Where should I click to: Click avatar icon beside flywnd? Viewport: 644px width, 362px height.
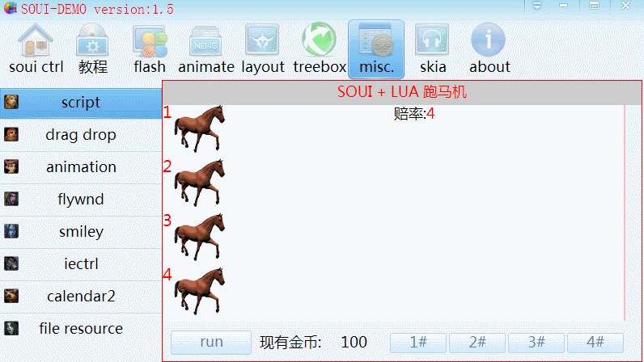pos(11,199)
